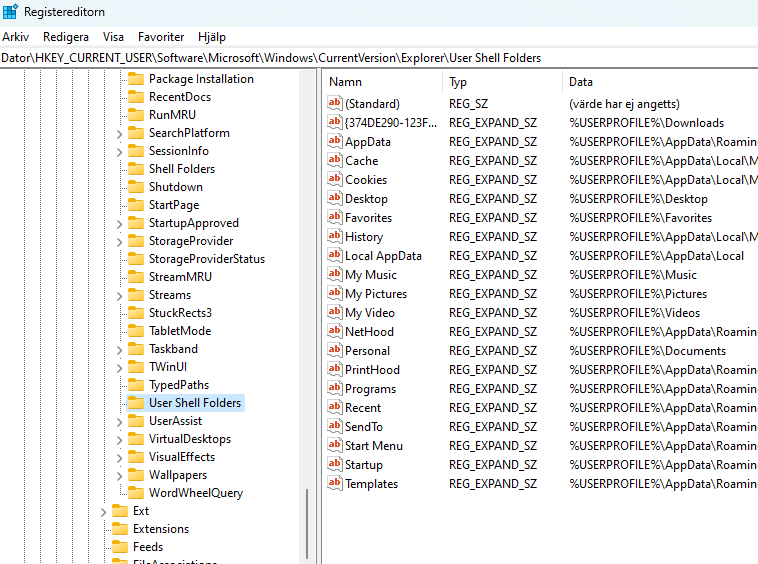This screenshot has height=564, width=758.
Task: Expand the StorageProvider key
Action: (x=119, y=242)
